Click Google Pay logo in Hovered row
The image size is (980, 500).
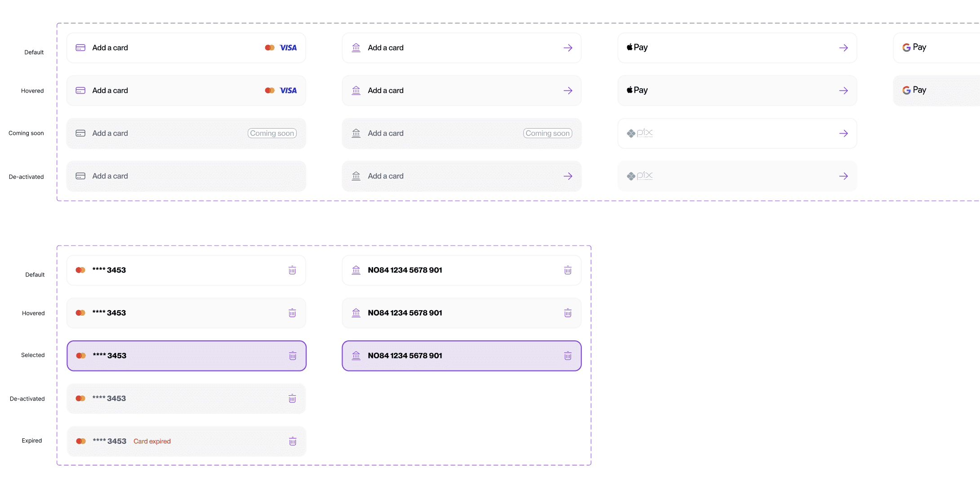tap(914, 90)
